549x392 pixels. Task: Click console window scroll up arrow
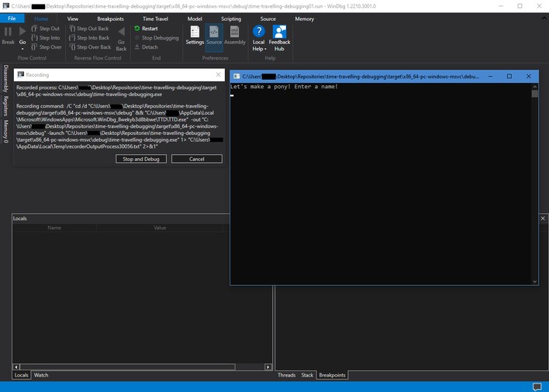pos(534,87)
